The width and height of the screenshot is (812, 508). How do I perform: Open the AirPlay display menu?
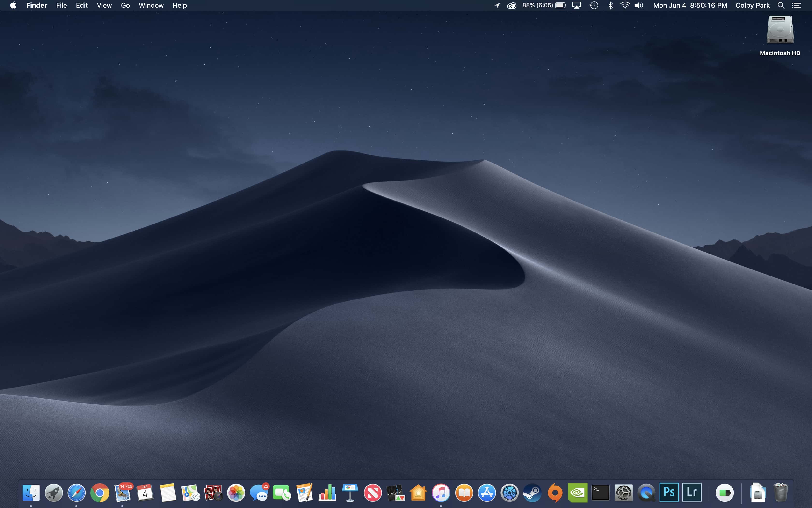coord(576,5)
